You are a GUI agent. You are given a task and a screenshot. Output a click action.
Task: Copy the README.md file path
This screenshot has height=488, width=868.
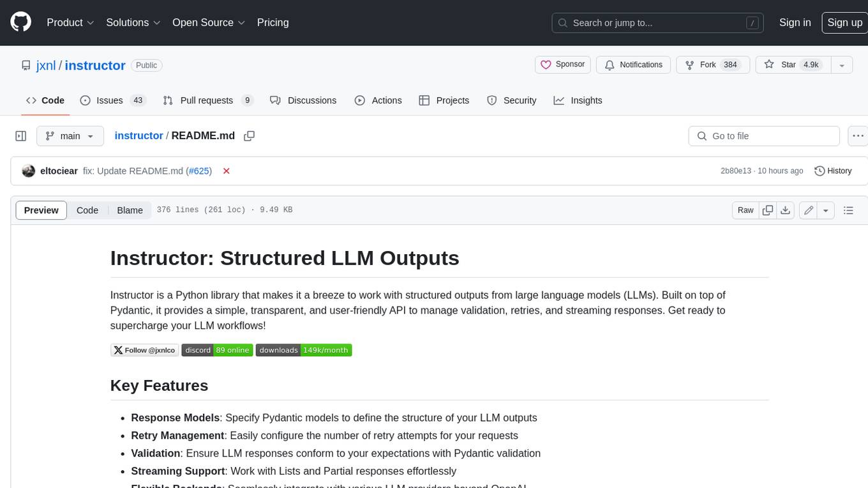250,136
